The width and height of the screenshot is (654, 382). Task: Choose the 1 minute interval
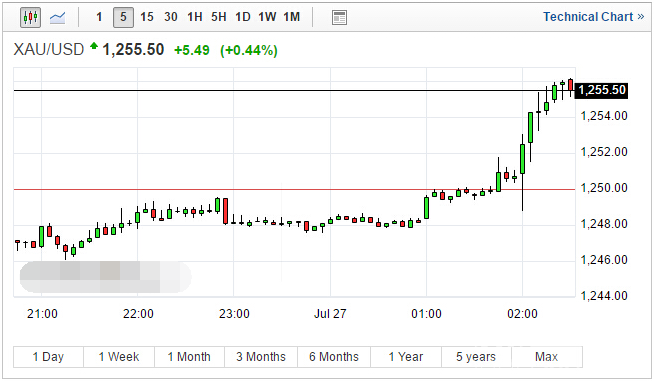click(99, 17)
